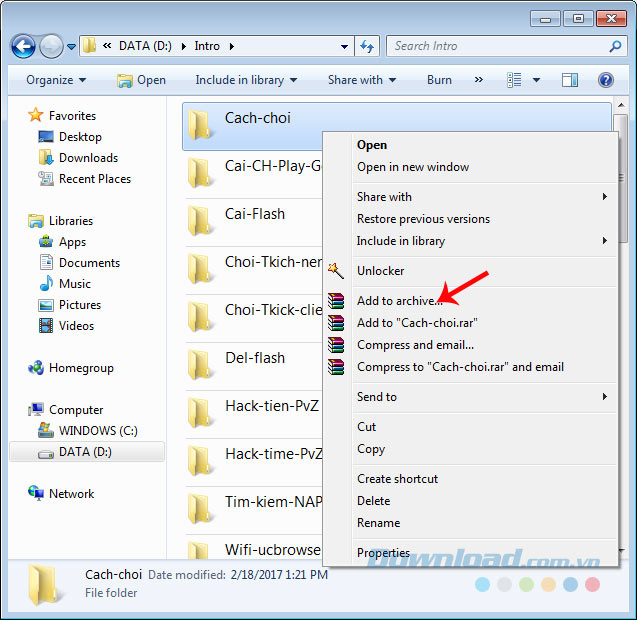The height and width of the screenshot is (620, 637).
Task: Open the Organize menu
Action: [56, 80]
